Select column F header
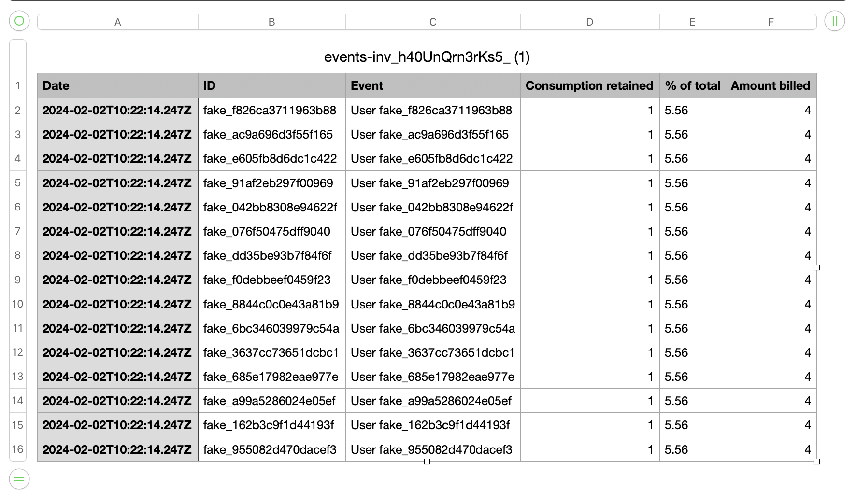856x504 pixels. (x=771, y=22)
